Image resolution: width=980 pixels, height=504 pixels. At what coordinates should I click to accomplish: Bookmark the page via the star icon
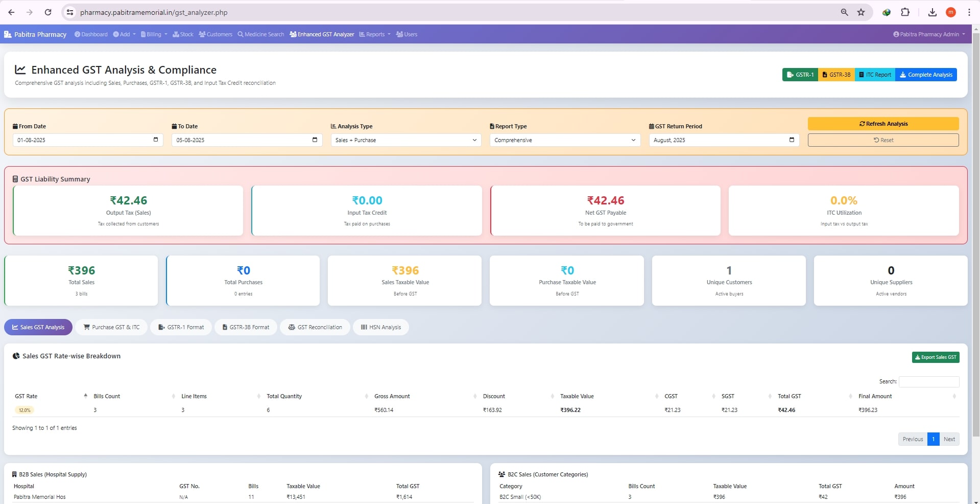pyautogui.click(x=861, y=12)
